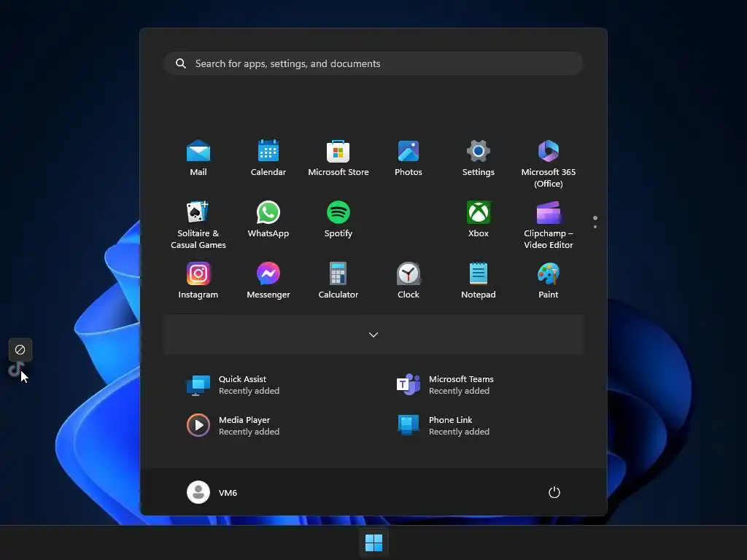Open Solitaire & Casual Games
This screenshot has height=560, width=747.
point(198,225)
